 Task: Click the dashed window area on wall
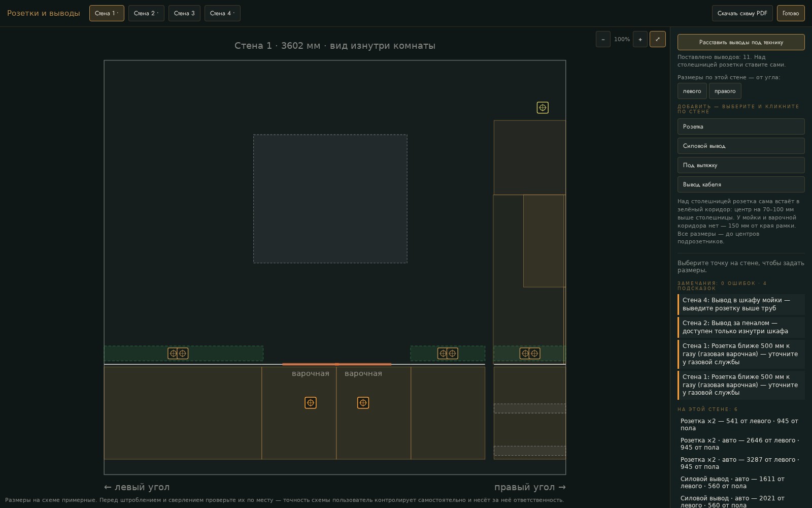[x=330, y=199]
